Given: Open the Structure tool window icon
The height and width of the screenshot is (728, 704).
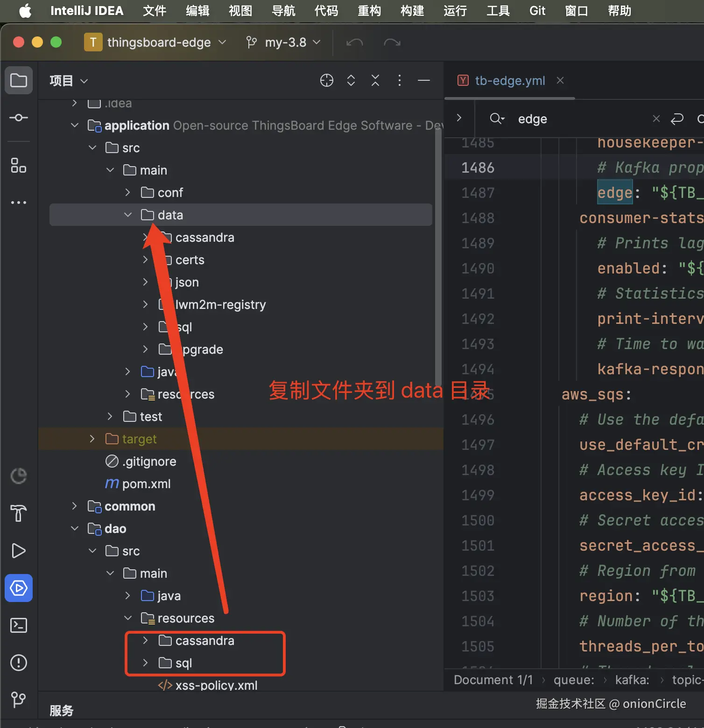Looking at the screenshot, I should coord(19,165).
